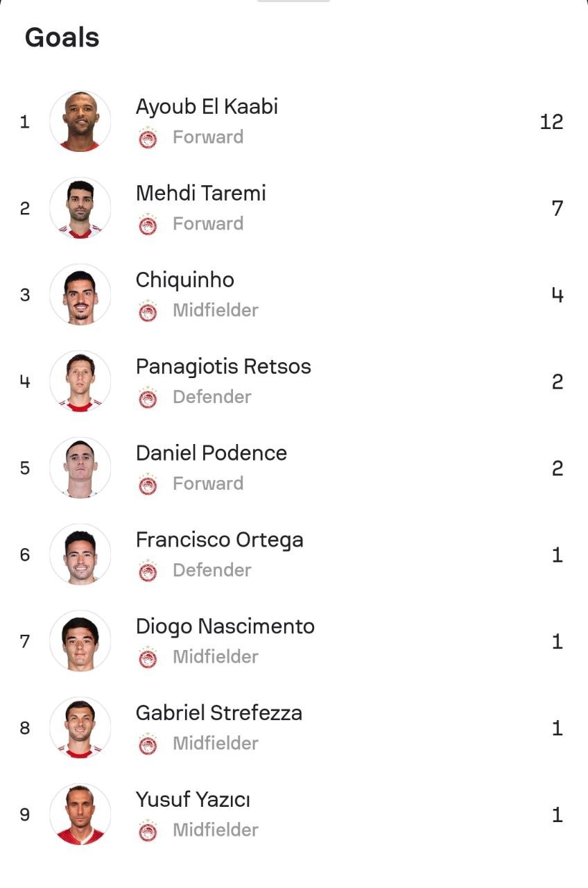Open Mehdi Taremi's player name link
588x888 pixels.
pos(200,193)
